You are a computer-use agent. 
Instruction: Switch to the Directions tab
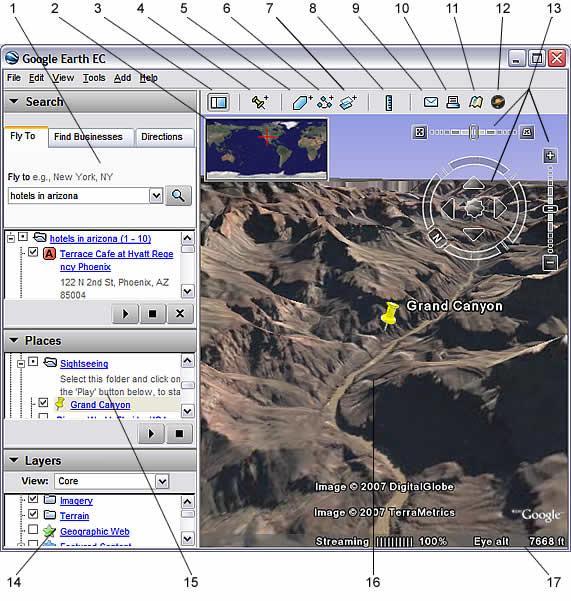[162, 137]
